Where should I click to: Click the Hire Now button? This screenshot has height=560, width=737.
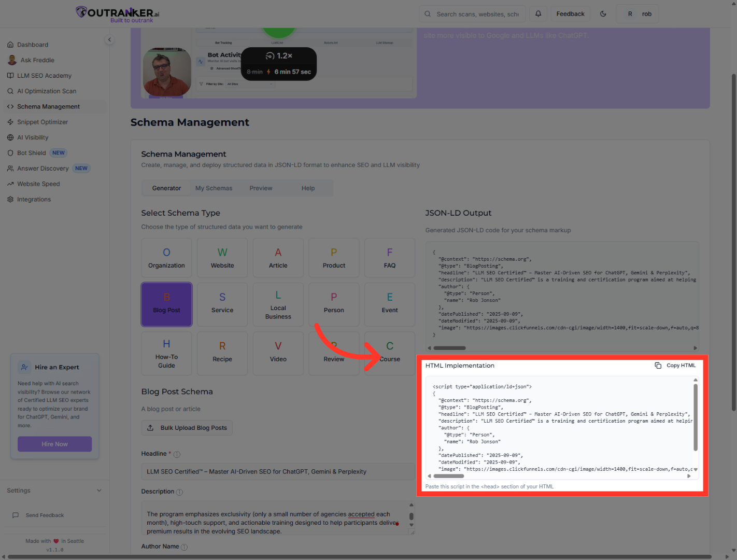54,444
